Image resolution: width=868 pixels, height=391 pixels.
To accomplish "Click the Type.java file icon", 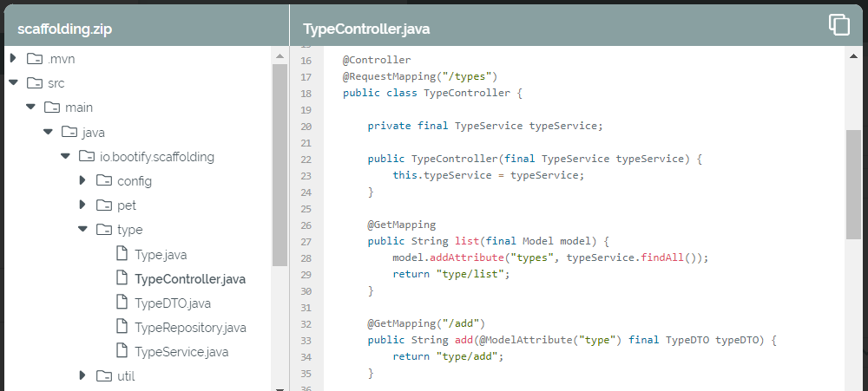I will (x=122, y=254).
